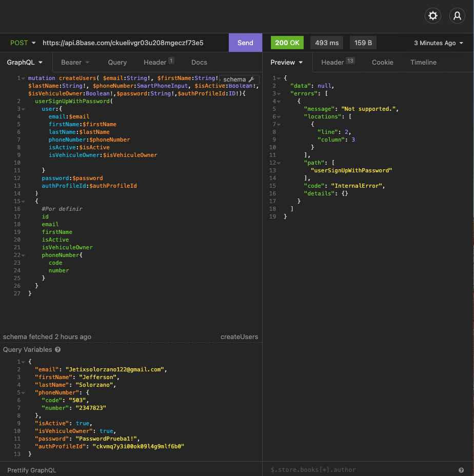
Task: Open the response Timeline tab
Action: [x=423, y=63]
